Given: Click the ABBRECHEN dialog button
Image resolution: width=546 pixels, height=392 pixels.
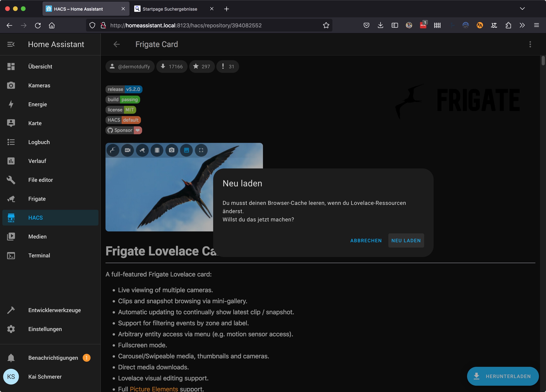Looking at the screenshot, I should point(366,240).
